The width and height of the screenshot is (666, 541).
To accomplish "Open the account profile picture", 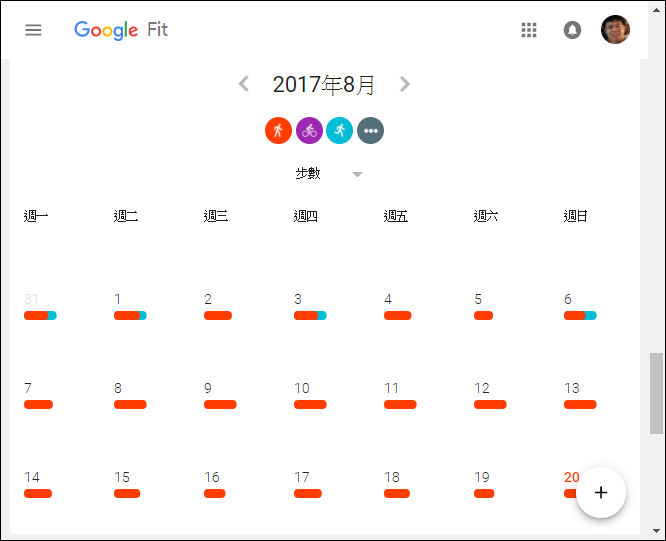I will [615, 30].
